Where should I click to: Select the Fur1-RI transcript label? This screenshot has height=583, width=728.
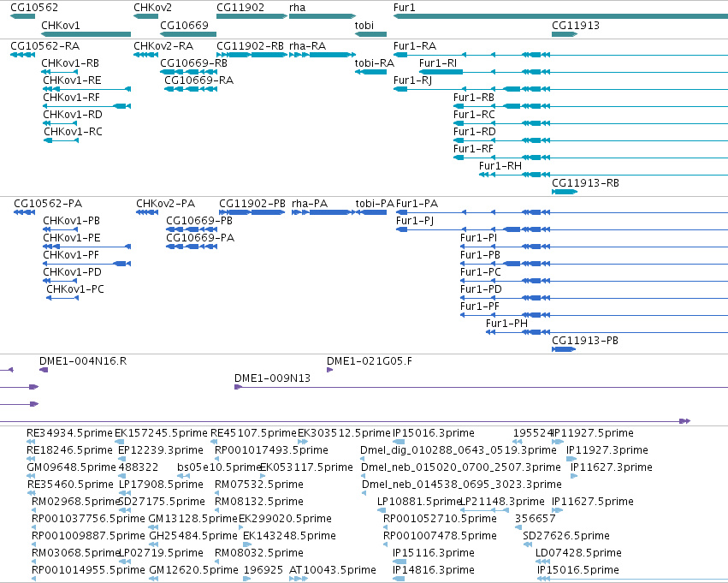(438, 63)
